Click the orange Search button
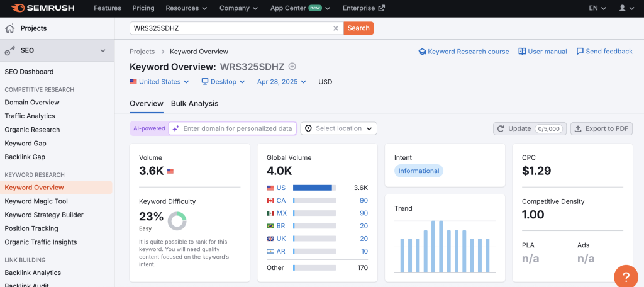644x287 pixels. point(358,28)
